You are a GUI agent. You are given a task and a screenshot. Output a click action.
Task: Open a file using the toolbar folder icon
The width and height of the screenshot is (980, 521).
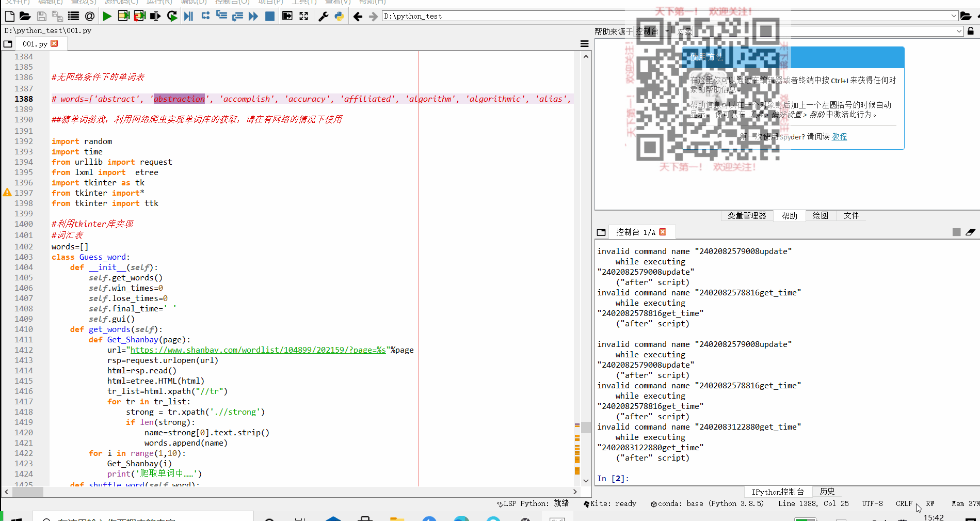pos(25,16)
